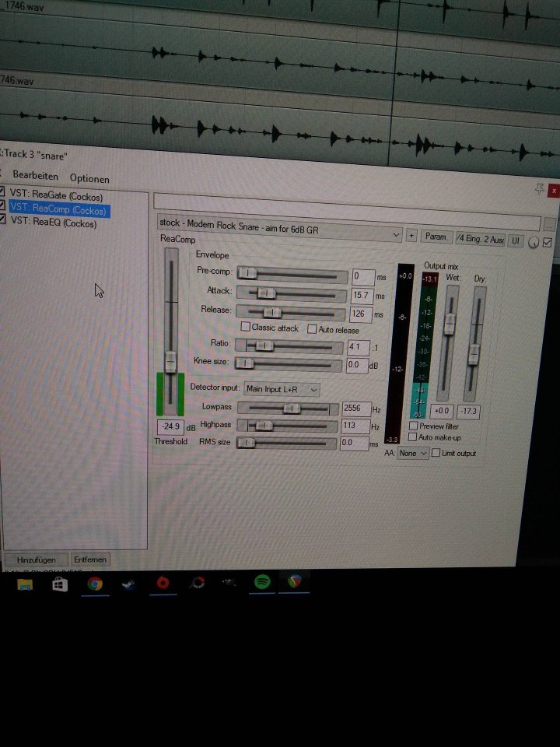Viewport: 560px width, 747px height.
Task: Click the Pre-comp slider
Action: 292,275
